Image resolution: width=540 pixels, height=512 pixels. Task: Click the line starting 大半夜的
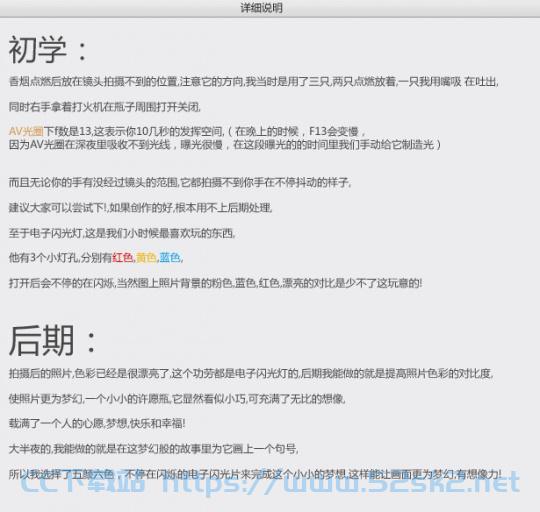point(154,449)
